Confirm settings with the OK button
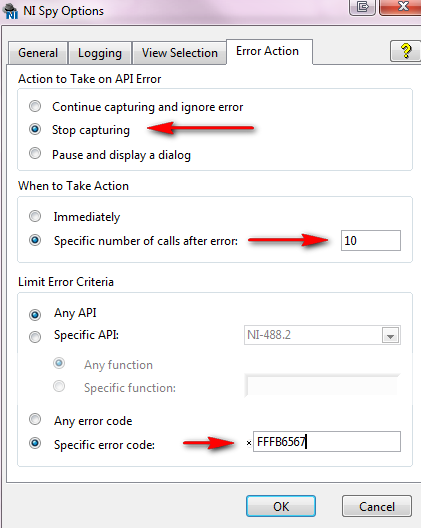The height and width of the screenshot is (528, 421). pos(281,506)
